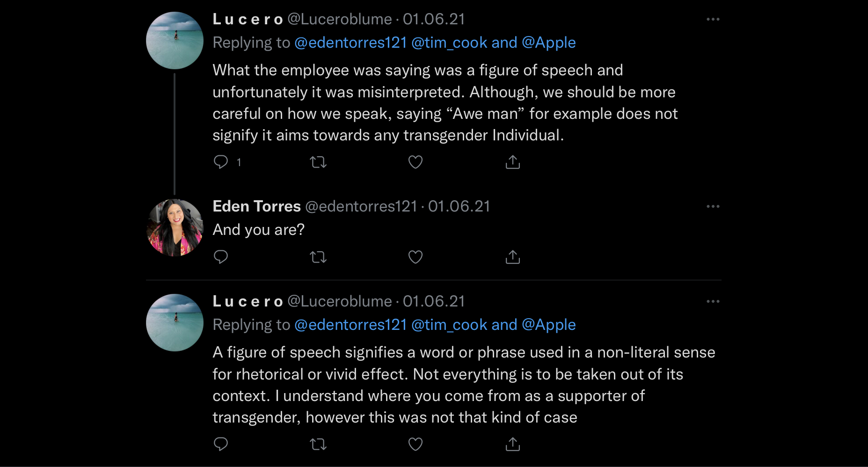Reply to first Lucero tweet about figure of speech
The image size is (868, 467).
221,162
